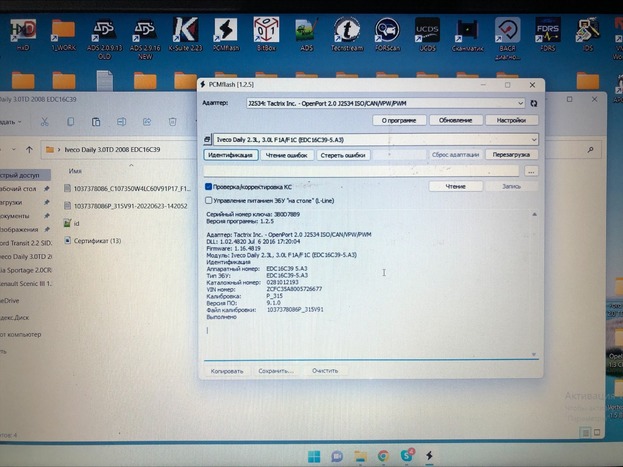
Task: Click the refresh adapter list icon
Action: point(535,103)
